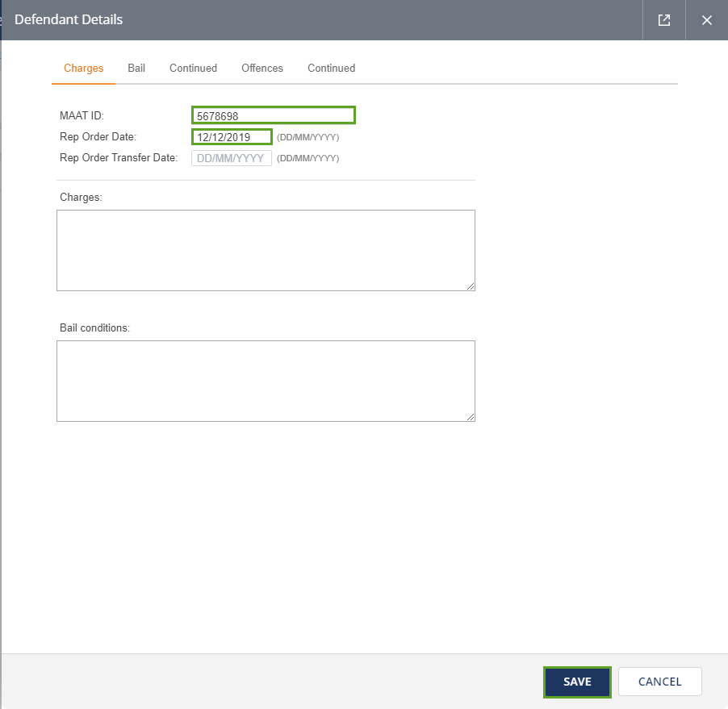728x709 pixels.
Task: Grab the Bail conditions resize handle
Action: pos(471,417)
